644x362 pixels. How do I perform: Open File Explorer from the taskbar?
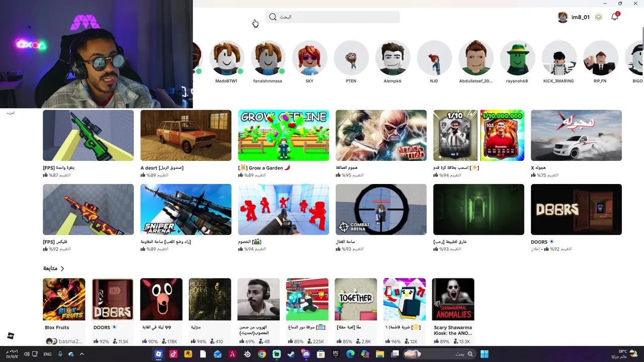point(380,354)
